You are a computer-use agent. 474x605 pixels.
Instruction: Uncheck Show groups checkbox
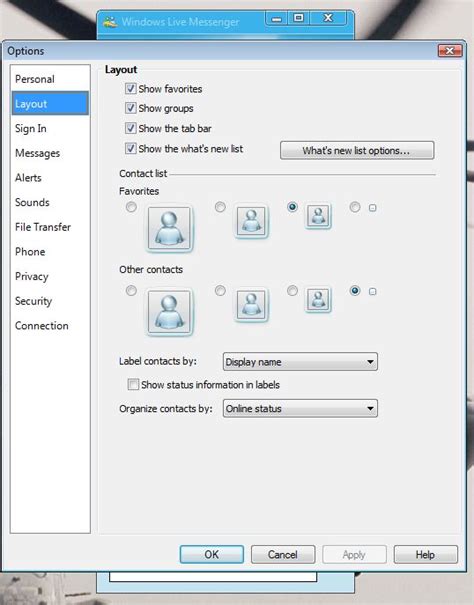[x=130, y=108]
